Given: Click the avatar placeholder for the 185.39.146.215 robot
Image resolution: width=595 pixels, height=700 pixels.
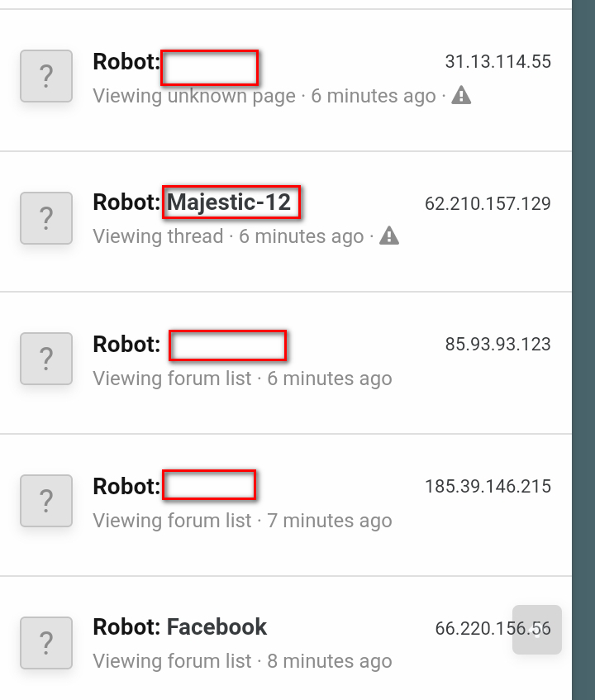Looking at the screenshot, I should 45,500.
